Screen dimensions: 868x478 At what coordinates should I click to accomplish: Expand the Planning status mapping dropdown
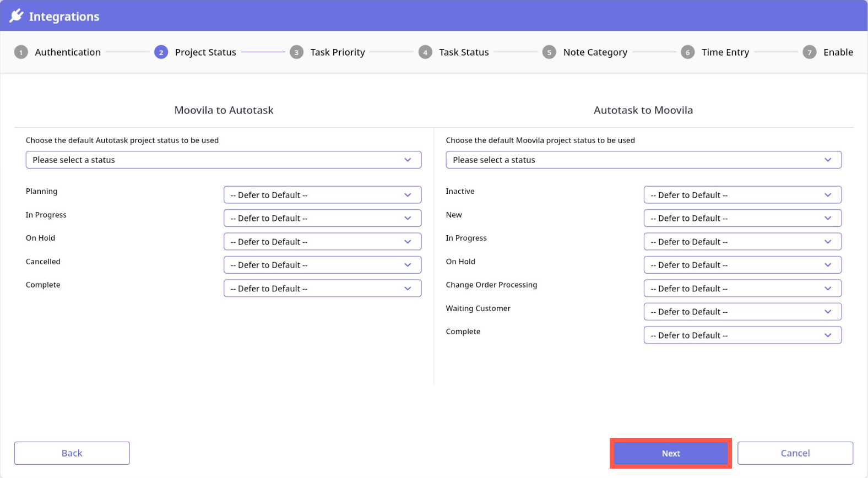pyautogui.click(x=322, y=195)
